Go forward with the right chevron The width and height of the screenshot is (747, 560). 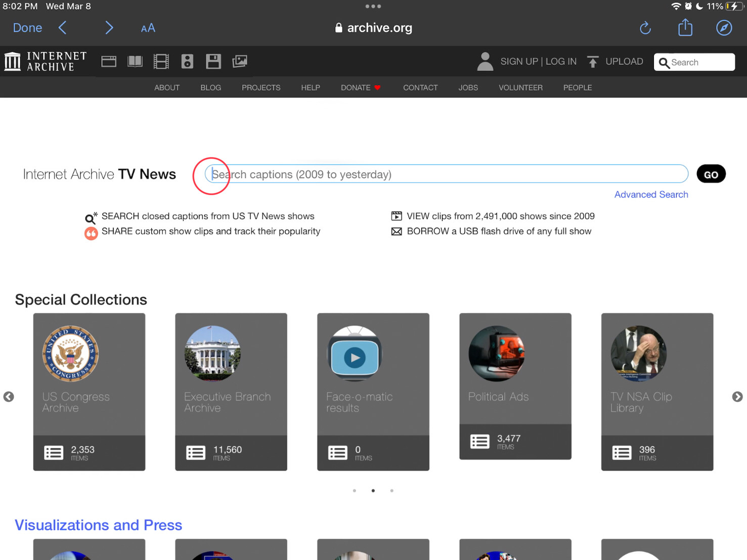click(x=109, y=28)
